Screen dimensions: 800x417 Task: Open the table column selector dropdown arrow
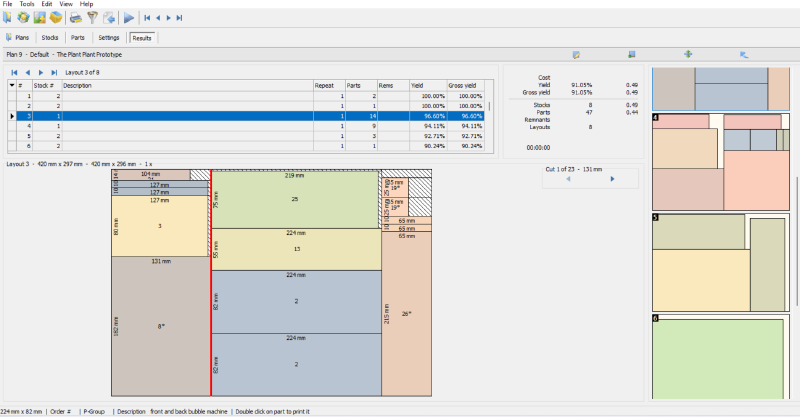12,86
